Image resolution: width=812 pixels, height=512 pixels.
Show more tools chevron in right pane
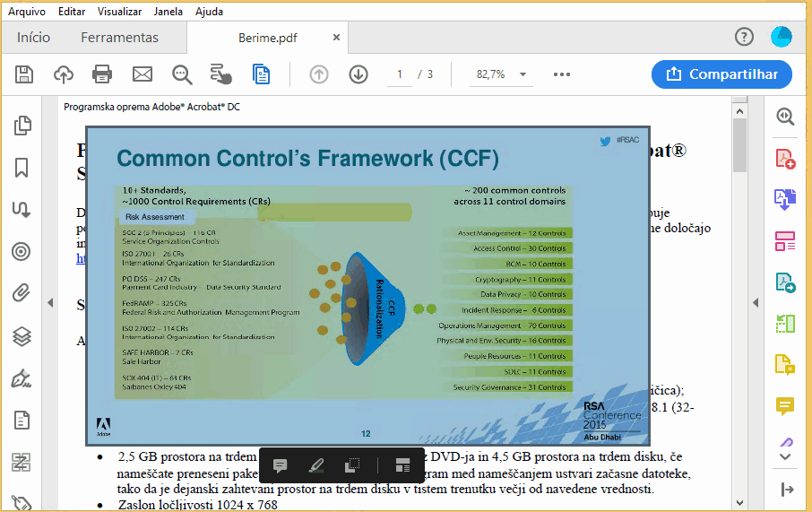coord(785,457)
